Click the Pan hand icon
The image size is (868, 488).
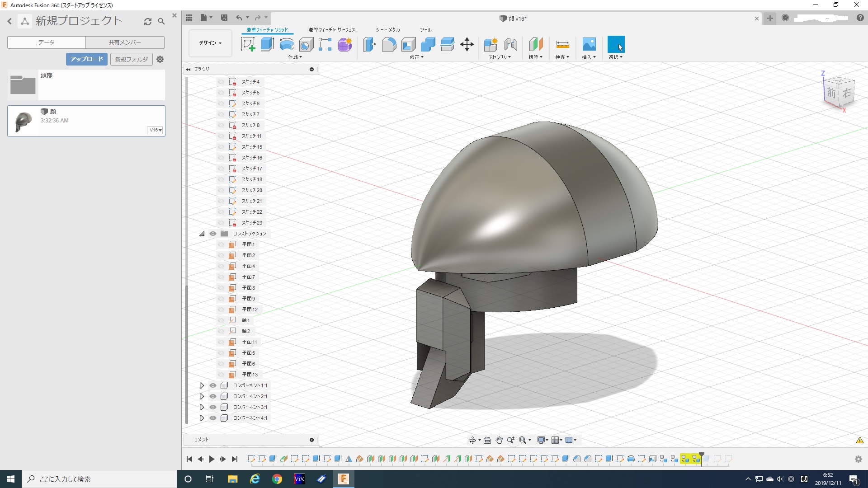point(499,440)
